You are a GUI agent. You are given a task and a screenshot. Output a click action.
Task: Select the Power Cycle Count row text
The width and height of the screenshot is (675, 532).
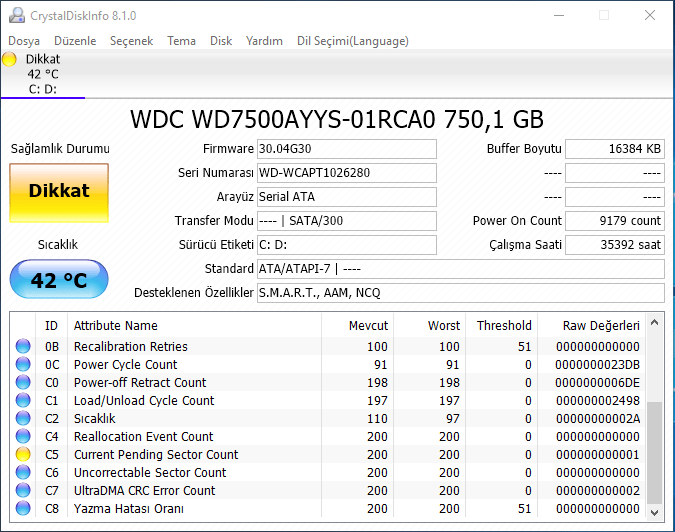point(125,365)
